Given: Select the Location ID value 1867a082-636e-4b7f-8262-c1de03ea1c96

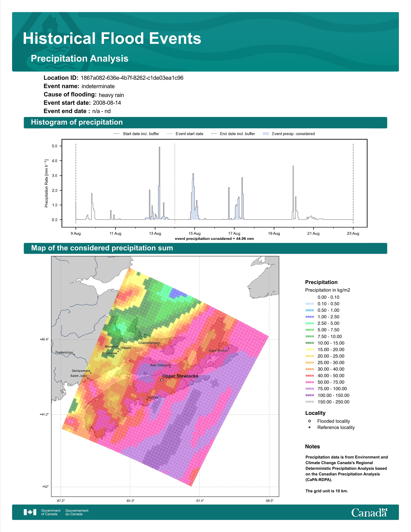Looking at the screenshot, I should click(132, 78).
